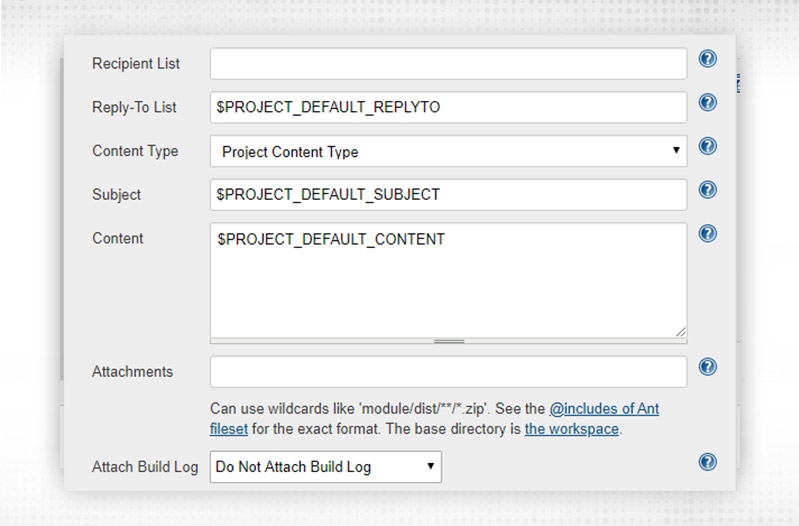
Task: Focus the Attachments input box
Action: click(448, 372)
